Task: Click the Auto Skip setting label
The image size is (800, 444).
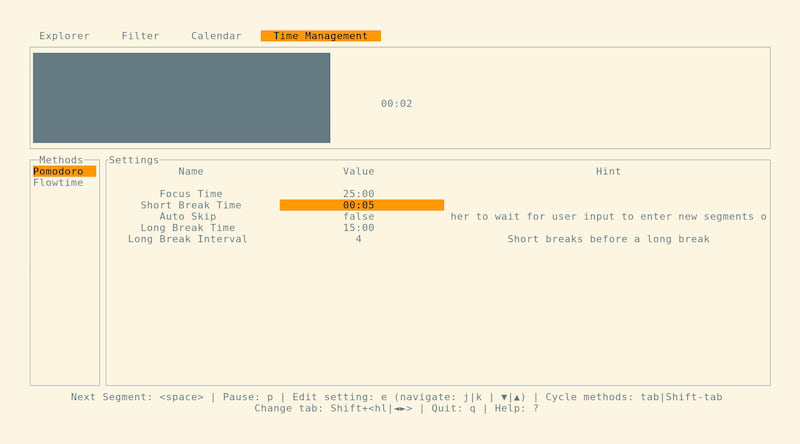Action: tap(188, 216)
